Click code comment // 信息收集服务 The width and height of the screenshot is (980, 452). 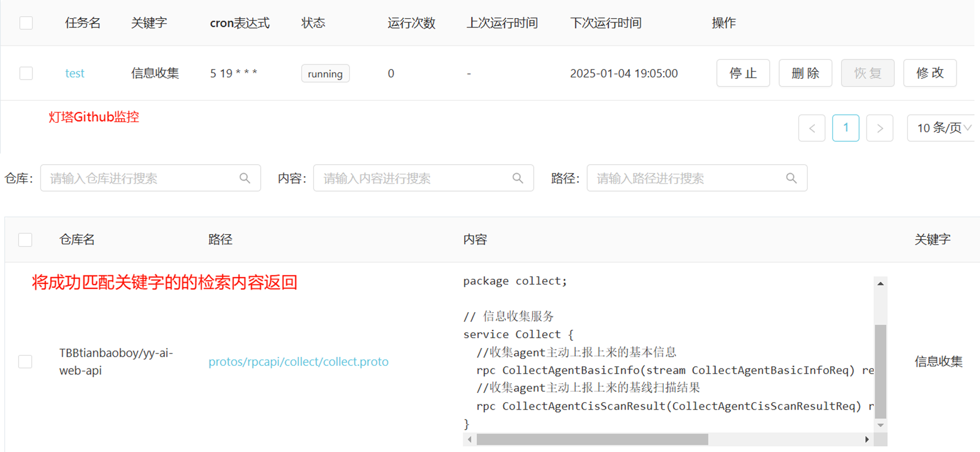click(508, 316)
